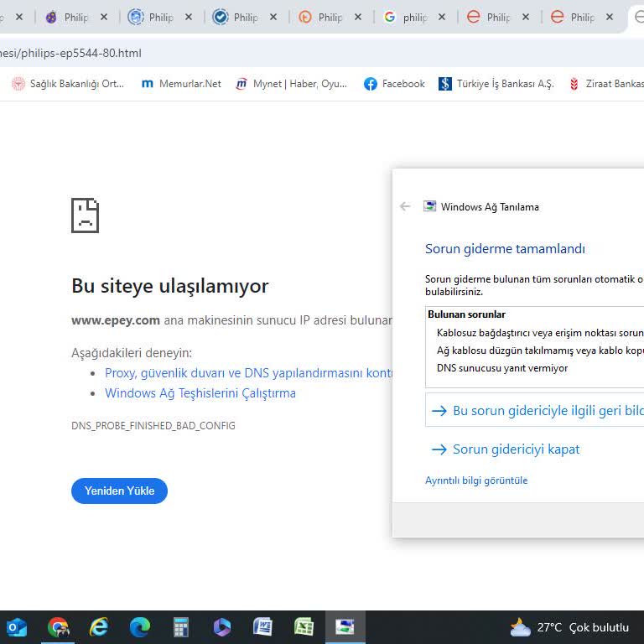This screenshot has height=644, width=644.
Task: Open Microsoft Excel from the taskbar
Action: click(x=304, y=627)
